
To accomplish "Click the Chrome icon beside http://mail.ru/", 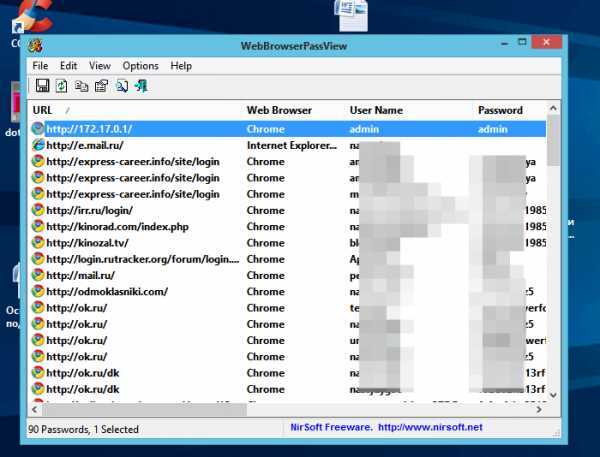I will pyautogui.click(x=38, y=275).
